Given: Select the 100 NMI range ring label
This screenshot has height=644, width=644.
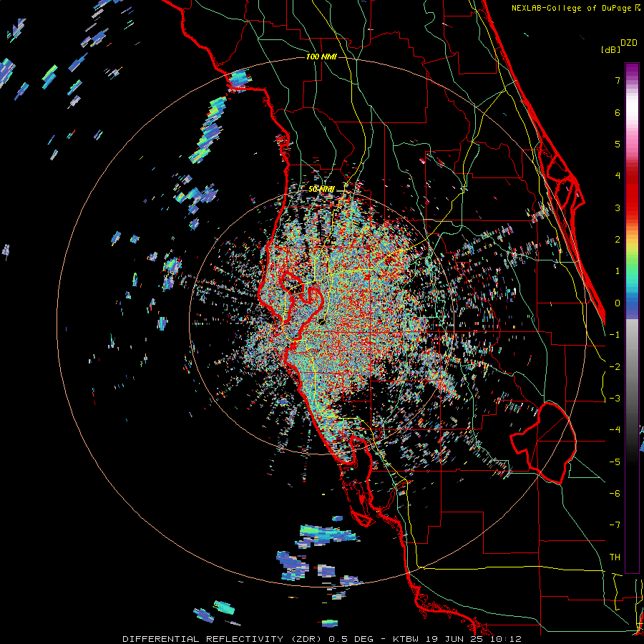Looking at the screenshot, I should click(x=321, y=57).
